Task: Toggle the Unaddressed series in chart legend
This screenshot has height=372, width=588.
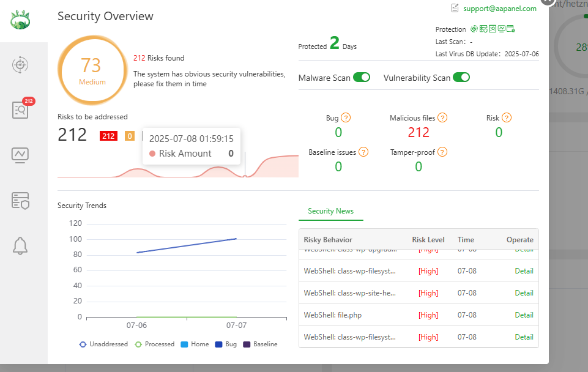Action: 103,344
